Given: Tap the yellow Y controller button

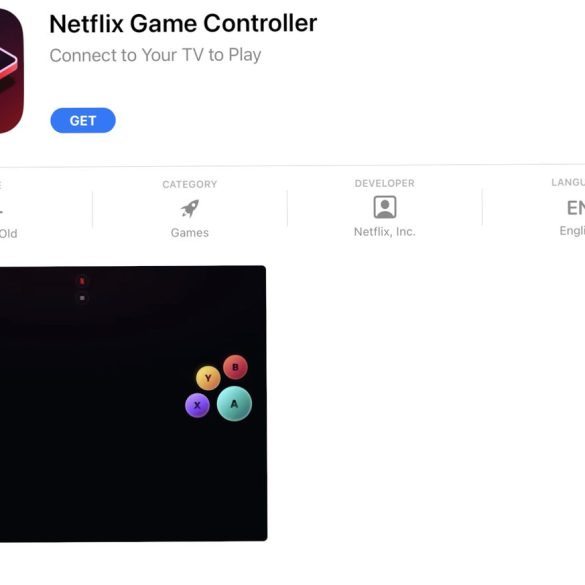Looking at the screenshot, I should (208, 378).
